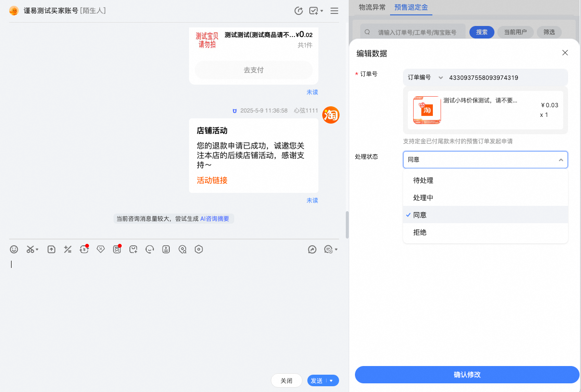
Task: Pick 处理中 in the status options
Action: click(423, 198)
